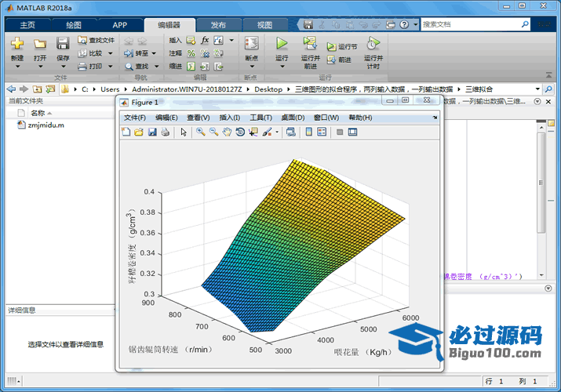
Task: Click the up one level folder icon
Action: (38, 89)
